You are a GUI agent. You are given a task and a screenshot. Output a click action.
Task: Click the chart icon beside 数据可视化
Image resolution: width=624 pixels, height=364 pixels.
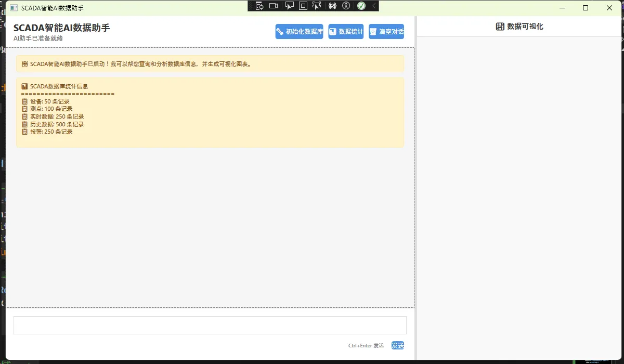(x=500, y=27)
